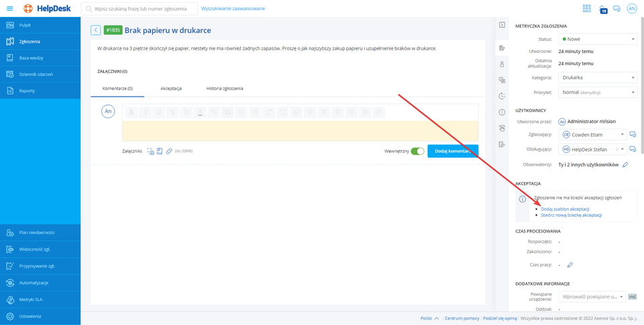This screenshot has height=325, width=644.
Task: Click the screenshot attachment icon
Action: click(151, 151)
